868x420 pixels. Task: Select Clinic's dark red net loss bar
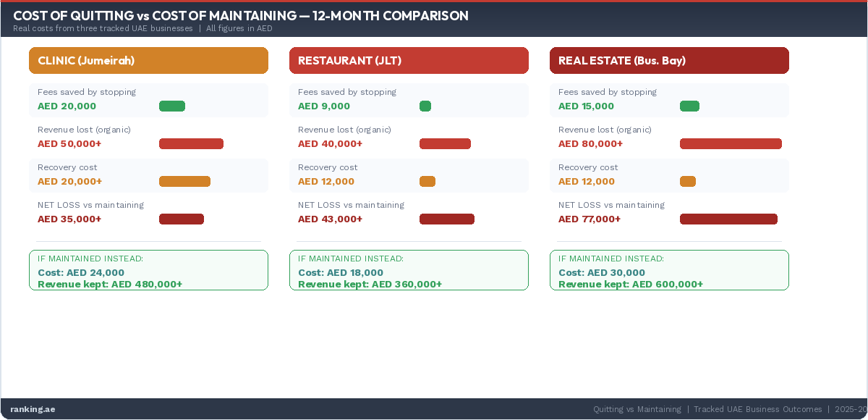(x=182, y=219)
